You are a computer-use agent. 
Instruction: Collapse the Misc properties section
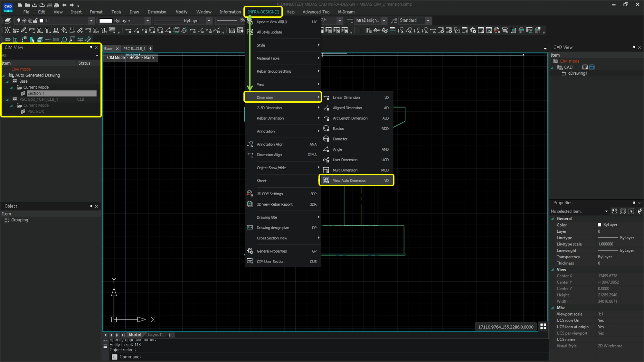[x=553, y=308]
